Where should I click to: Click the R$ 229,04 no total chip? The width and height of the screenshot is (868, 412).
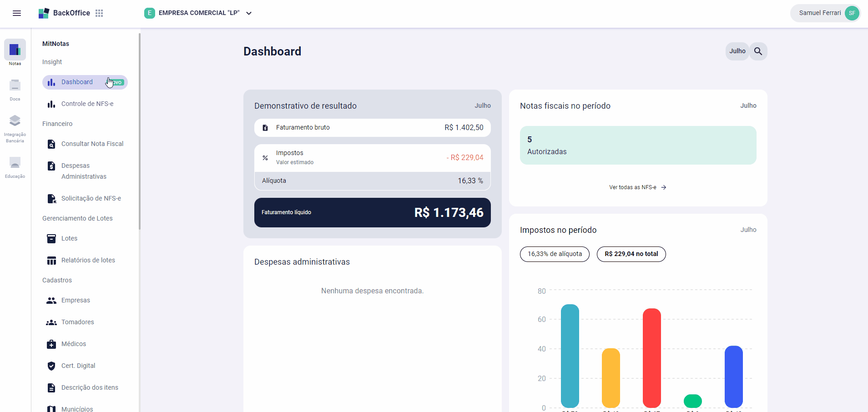(x=631, y=254)
